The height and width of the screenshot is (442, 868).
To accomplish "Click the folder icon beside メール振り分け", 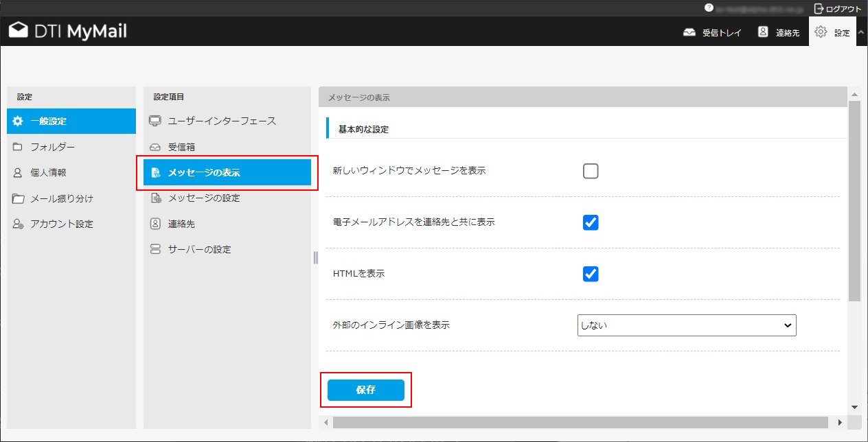I will tap(18, 199).
